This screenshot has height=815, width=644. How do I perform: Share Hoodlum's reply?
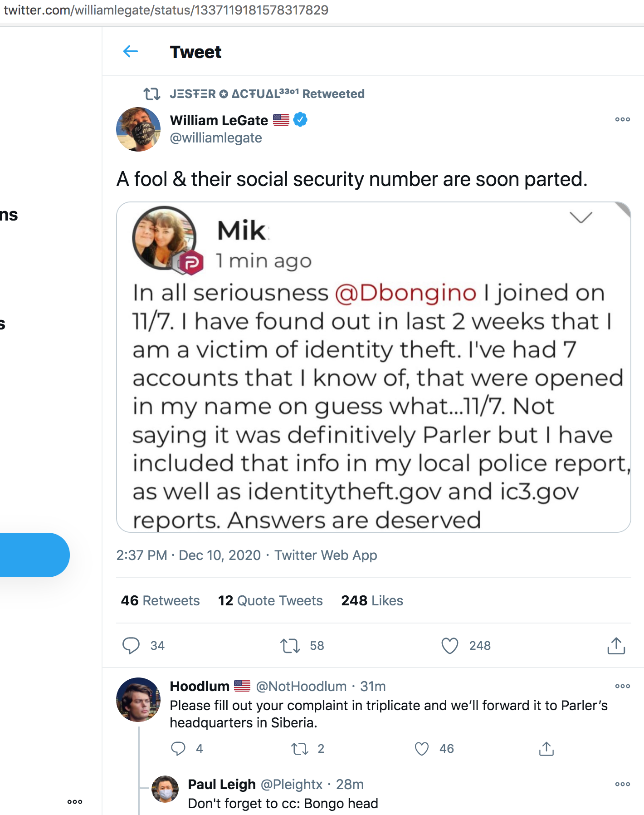(546, 748)
